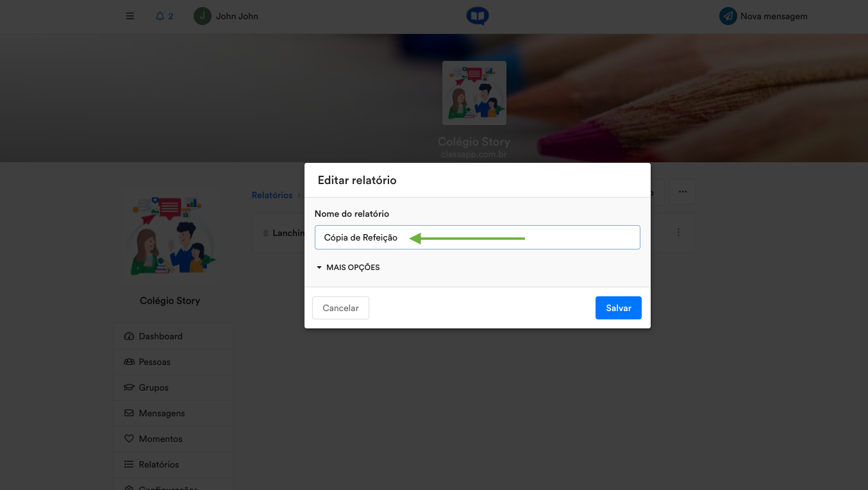
Task: Click the Grupos graduation cap icon
Action: (x=129, y=387)
